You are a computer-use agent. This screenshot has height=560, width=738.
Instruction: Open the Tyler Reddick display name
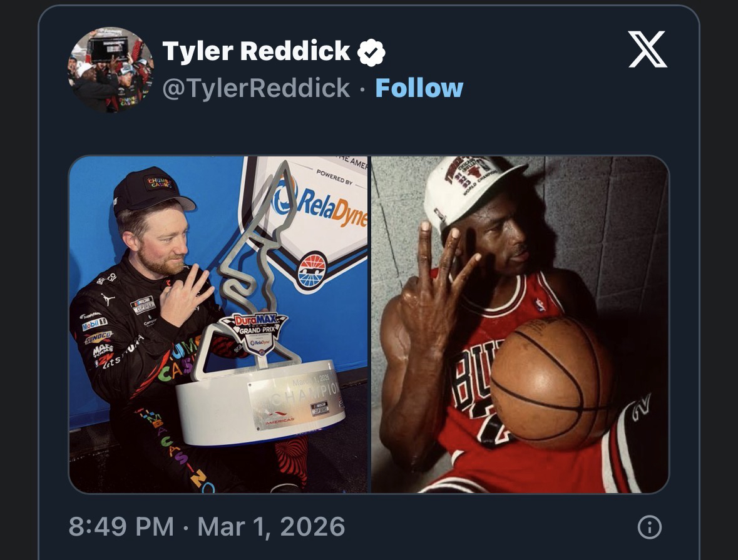[256, 51]
